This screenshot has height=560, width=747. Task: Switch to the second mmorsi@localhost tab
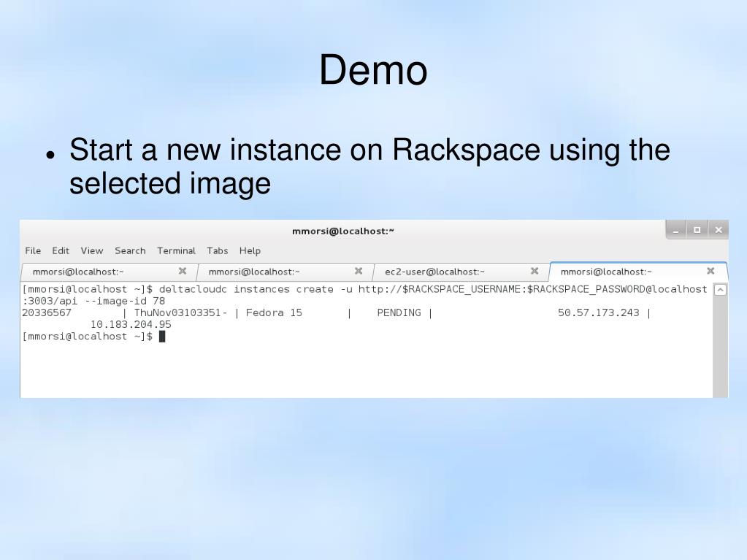(x=286, y=272)
